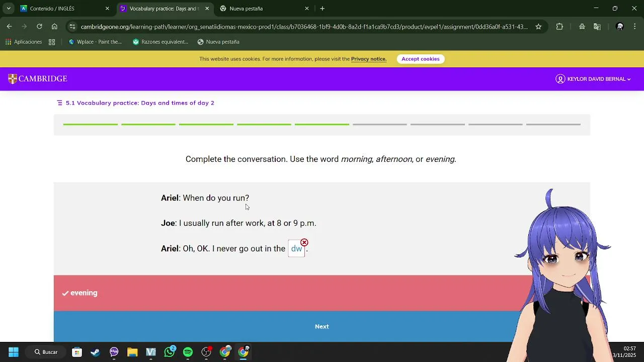The image size is (644, 362).
Task: Open the Google Translate extension icon
Action: [597, 27]
